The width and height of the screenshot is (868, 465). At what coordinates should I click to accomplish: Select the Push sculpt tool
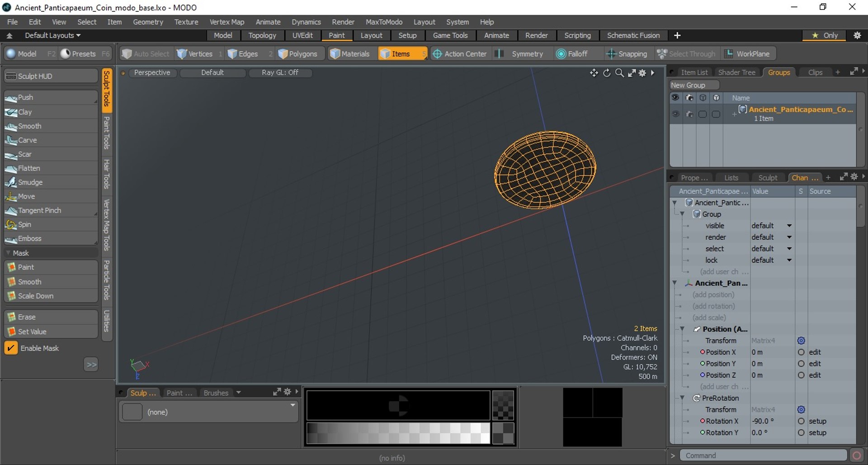pos(51,97)
